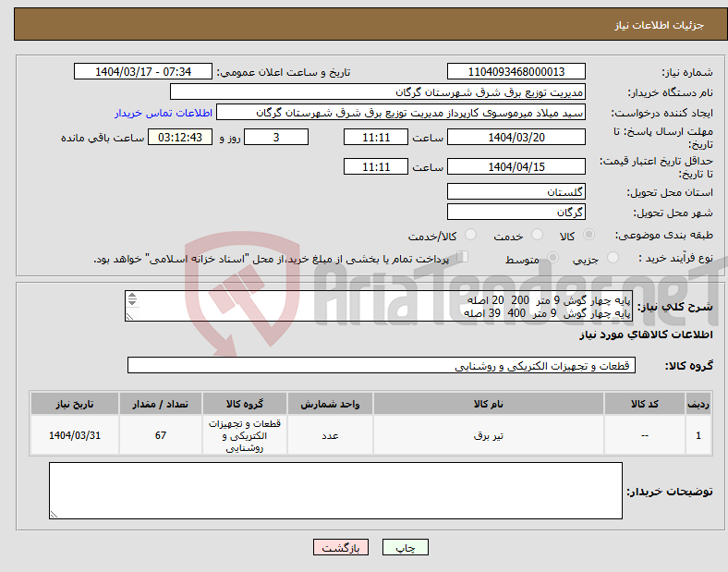Open اطلاعات تماس خریدار link

click(x=164, y=113)
